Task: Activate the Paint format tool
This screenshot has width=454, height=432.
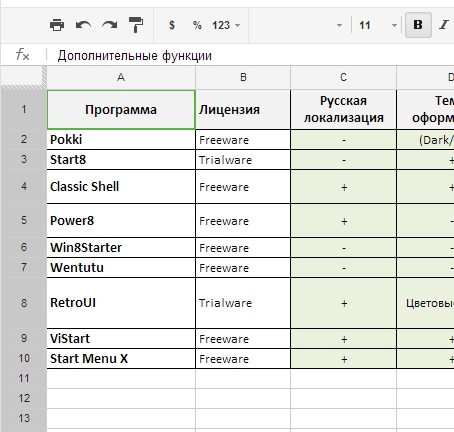Action: click(x=136, y=25)
